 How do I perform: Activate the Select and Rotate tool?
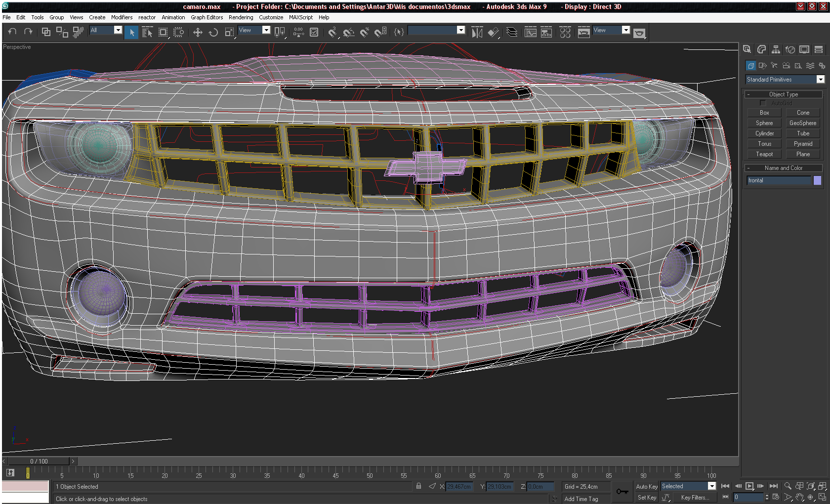point(213,32)
